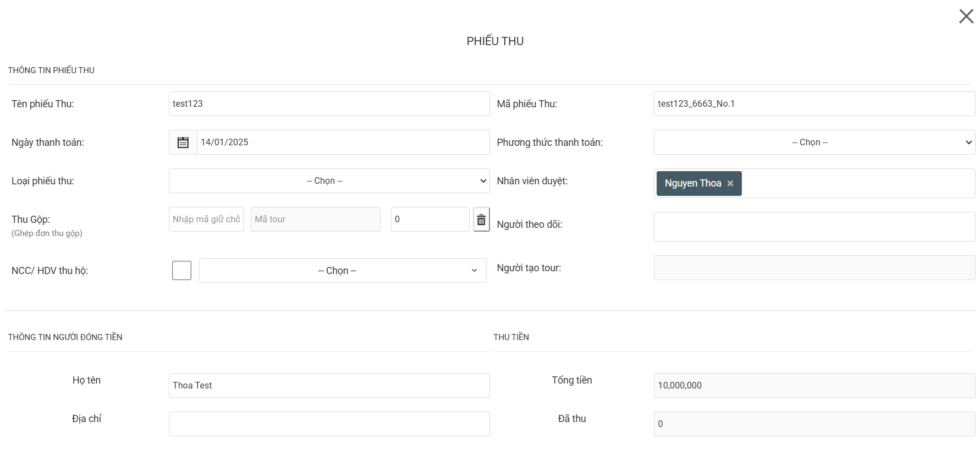Click the (Ghép đơn thu gộp) hint text
The width and height of the screenshot is (980, 449).
click(47, 233)
